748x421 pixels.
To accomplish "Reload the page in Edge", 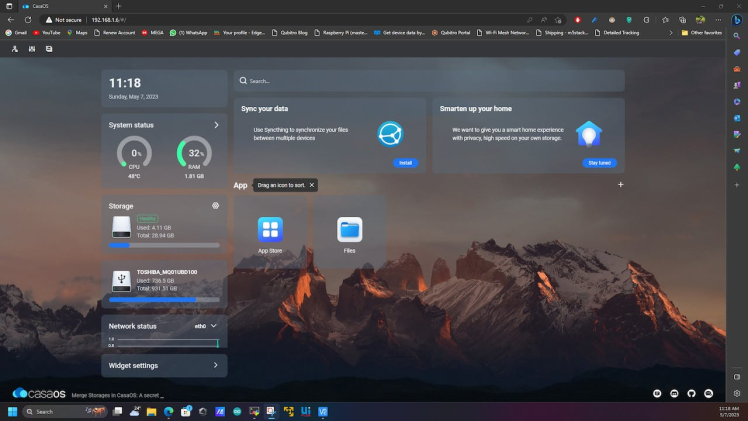I will (28, 20).
